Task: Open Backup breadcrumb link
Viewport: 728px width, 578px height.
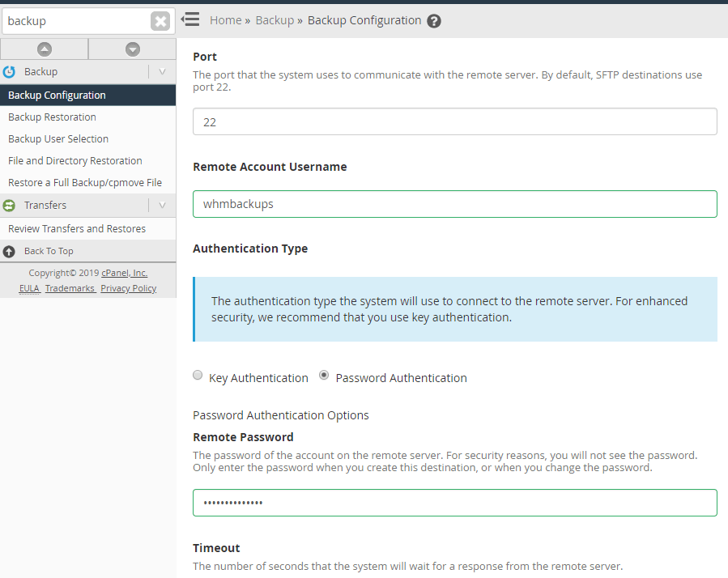Action: click(274, 19)
